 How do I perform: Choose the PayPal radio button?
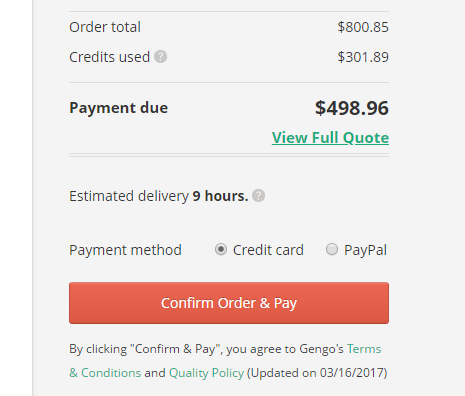pyautogui.click(x=332, y=249)
